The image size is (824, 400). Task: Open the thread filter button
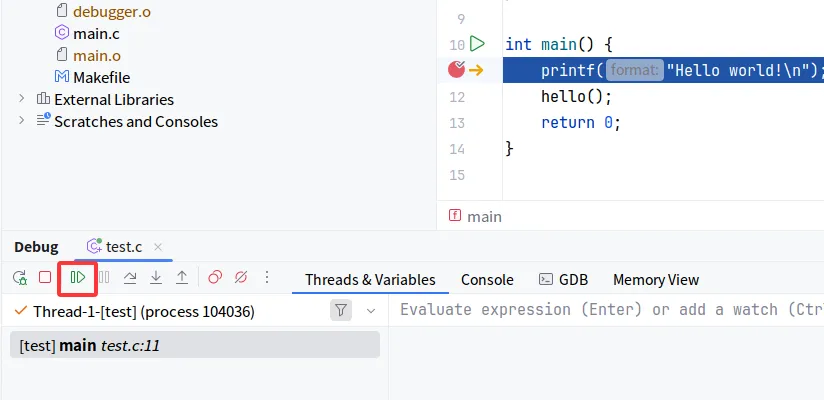[x=341, y=311]
